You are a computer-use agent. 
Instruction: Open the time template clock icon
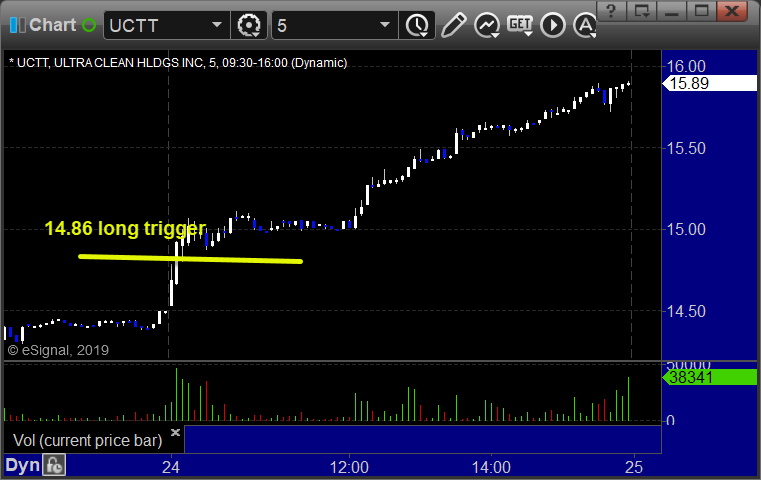[x=417, y=25]
